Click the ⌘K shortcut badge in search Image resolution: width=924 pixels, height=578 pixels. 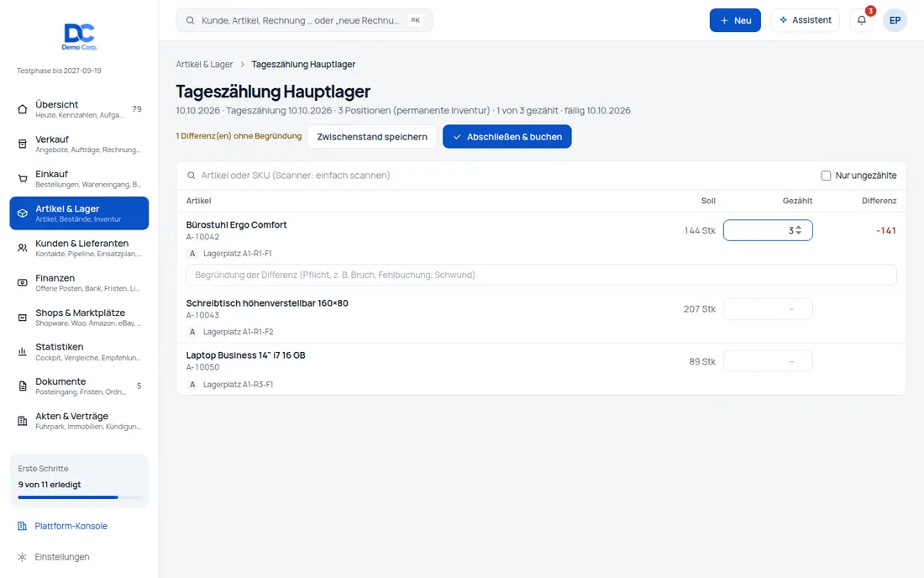click(416, 20)
